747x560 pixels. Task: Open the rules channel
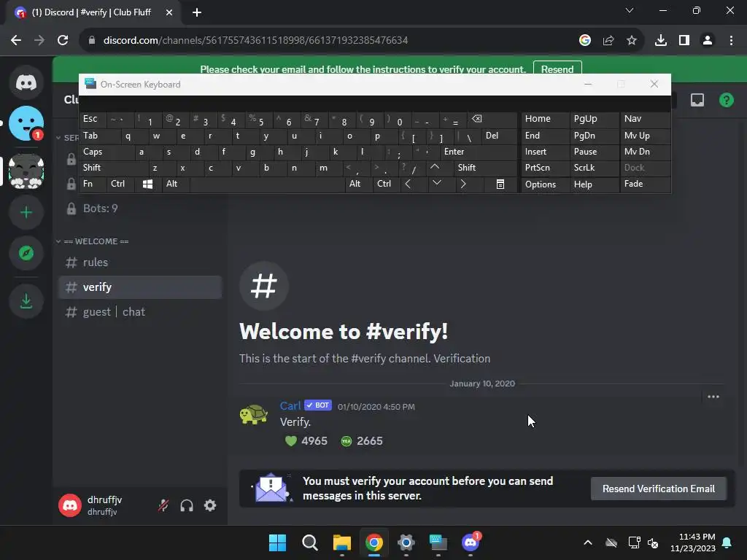pyautogui.click(x=140, y=262)
